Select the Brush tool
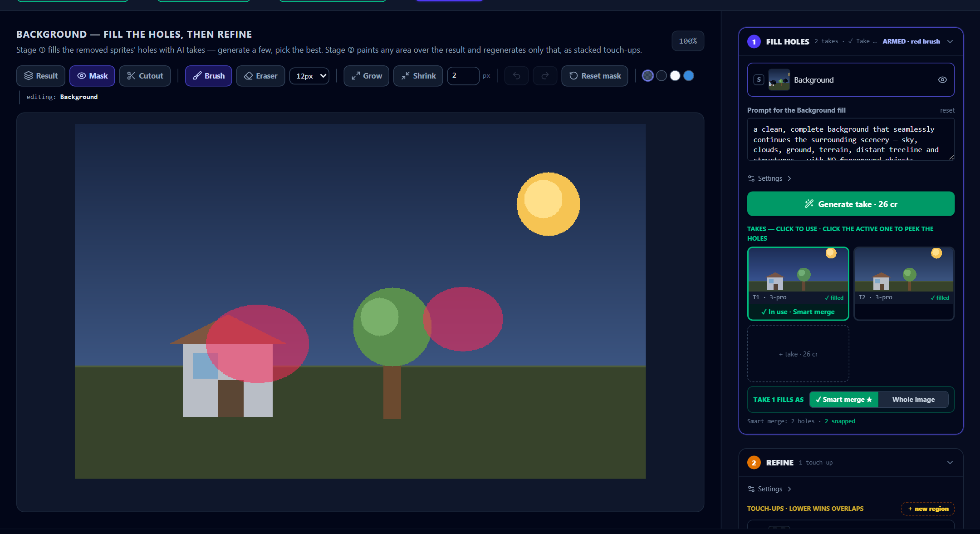 [208, 76]
